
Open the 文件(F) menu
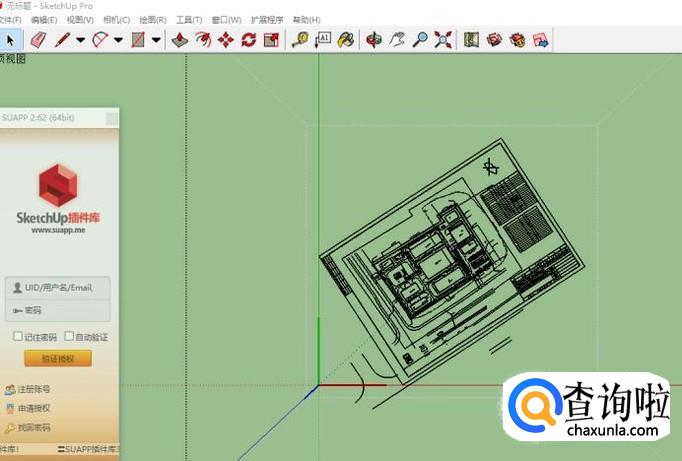[x=10, y=20]
